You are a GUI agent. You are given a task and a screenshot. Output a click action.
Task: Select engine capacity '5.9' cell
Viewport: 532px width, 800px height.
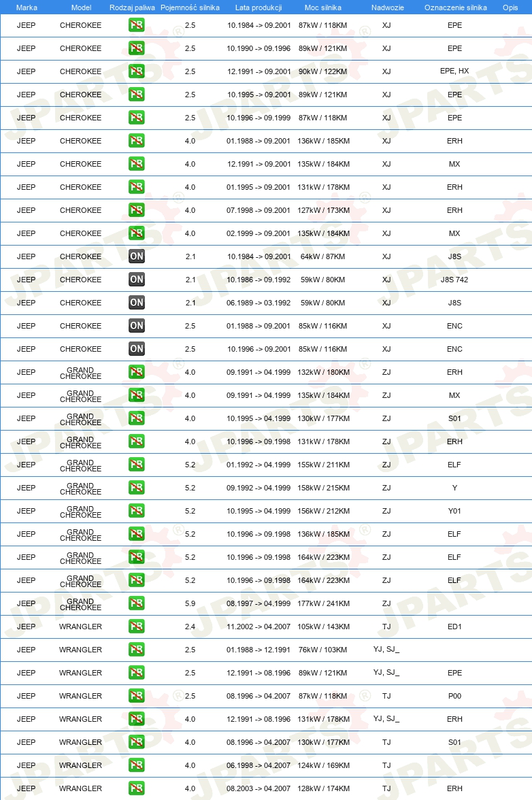pos(190,603)
